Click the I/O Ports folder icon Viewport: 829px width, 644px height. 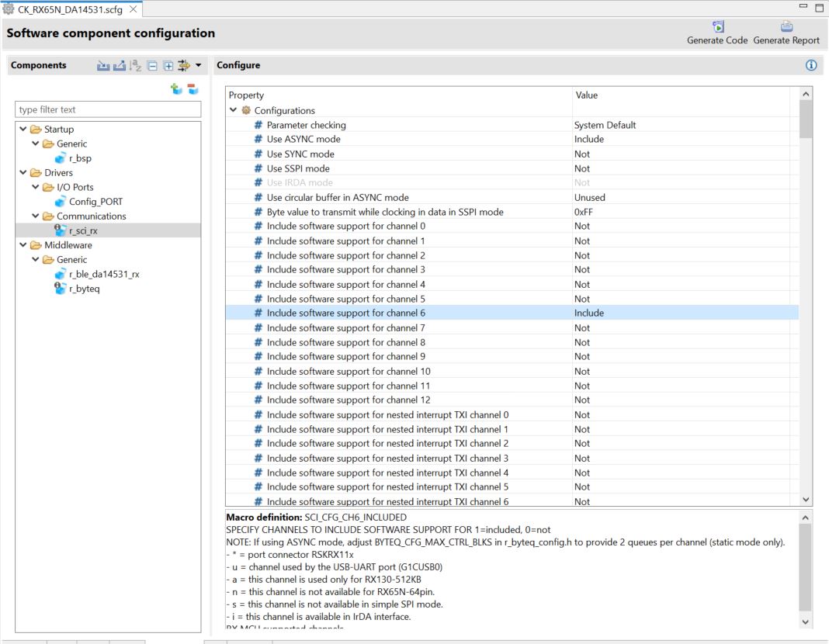(48, 187)
